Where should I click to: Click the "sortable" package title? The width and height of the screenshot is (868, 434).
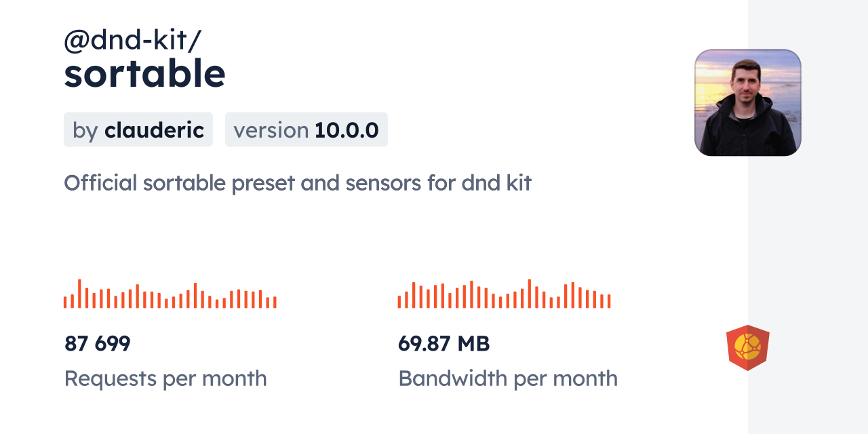pyautogui.click(x=144, y=74)
